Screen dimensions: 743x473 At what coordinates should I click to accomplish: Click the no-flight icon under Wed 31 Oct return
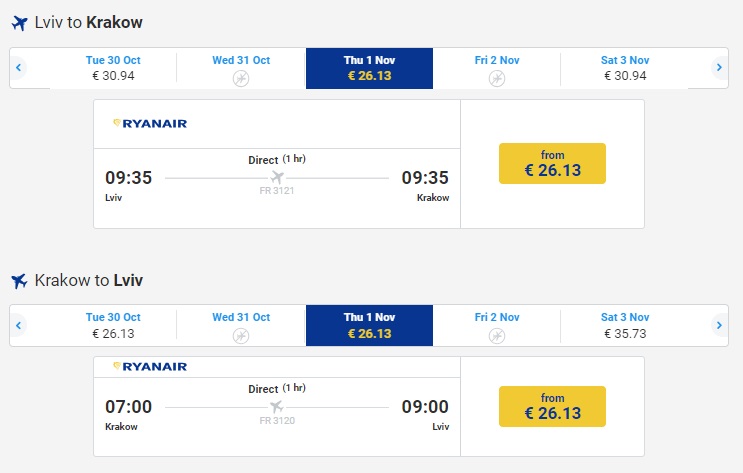click(x=241, y=335)
